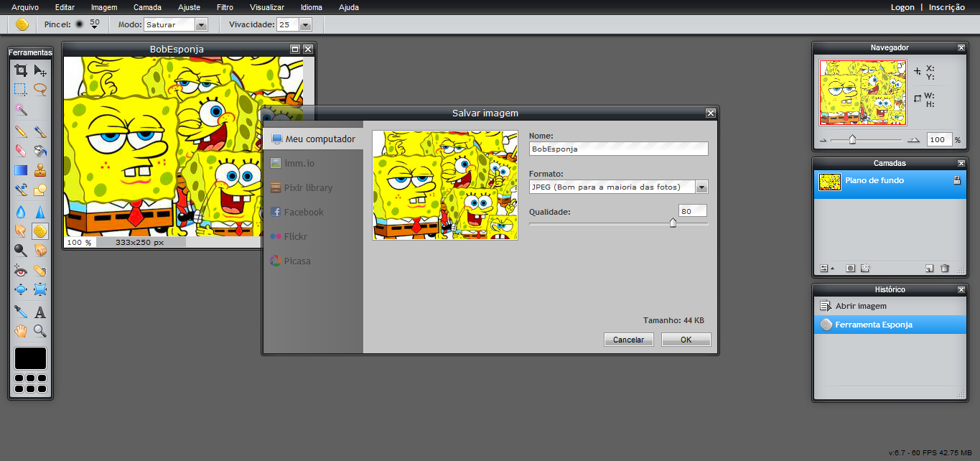Create a new layer in Camadas

(929, 268)
